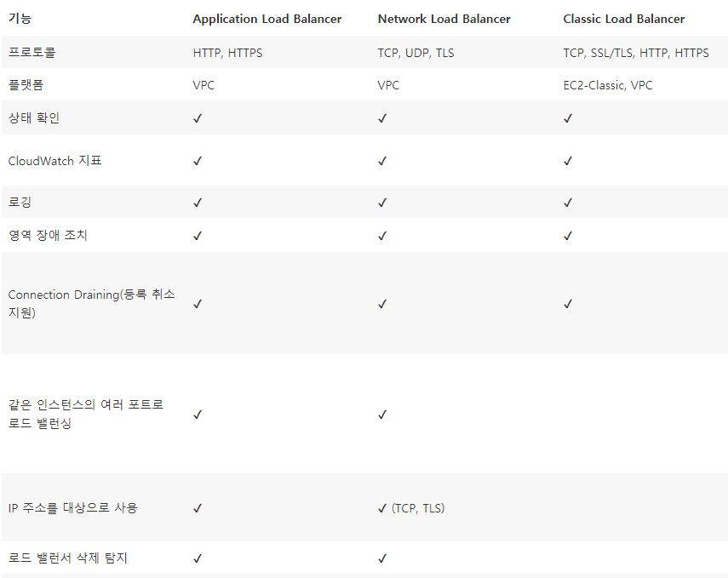The height and width of the screenshot is (578, 728).
Task: Click Network Load Balancer checkmark for CloudWatch 지표
Action: (382, 161)
